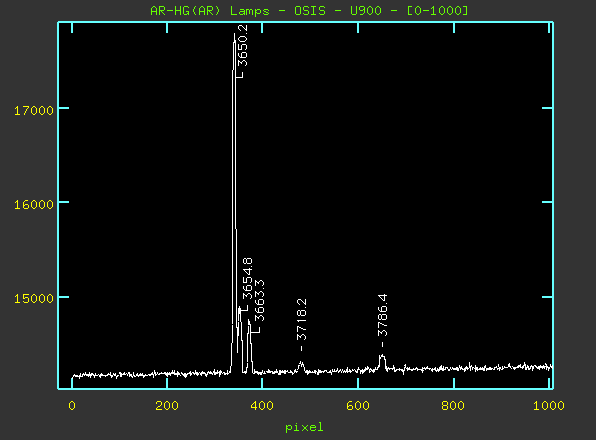The width and height of the screenshot is (596, 440).
Task: Click the y-axis value 17000
Action: tap(34, 111)
